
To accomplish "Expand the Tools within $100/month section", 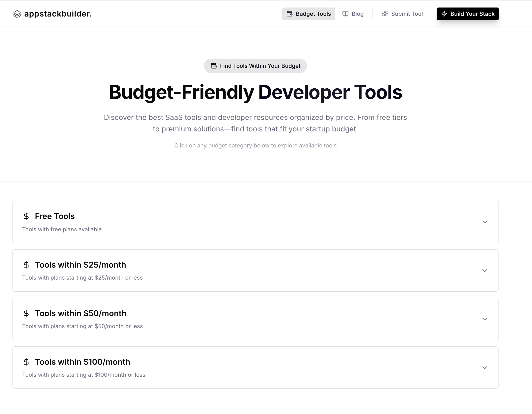I will 485,368.
